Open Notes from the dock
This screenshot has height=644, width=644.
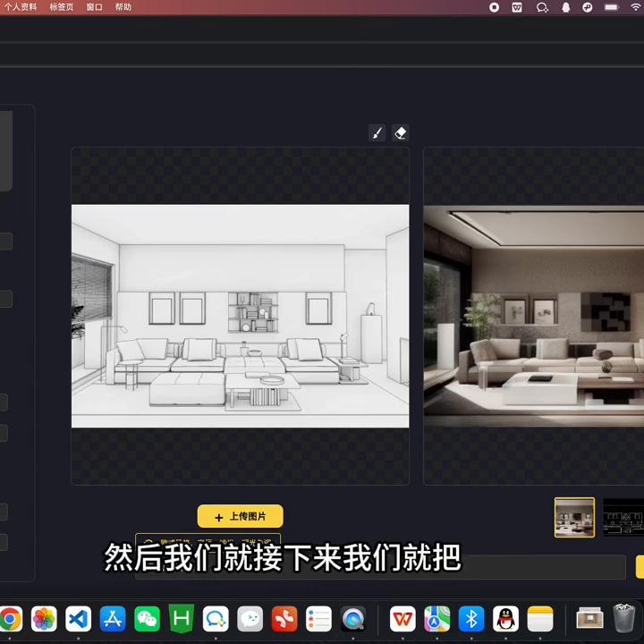click(x=540, y=619)
